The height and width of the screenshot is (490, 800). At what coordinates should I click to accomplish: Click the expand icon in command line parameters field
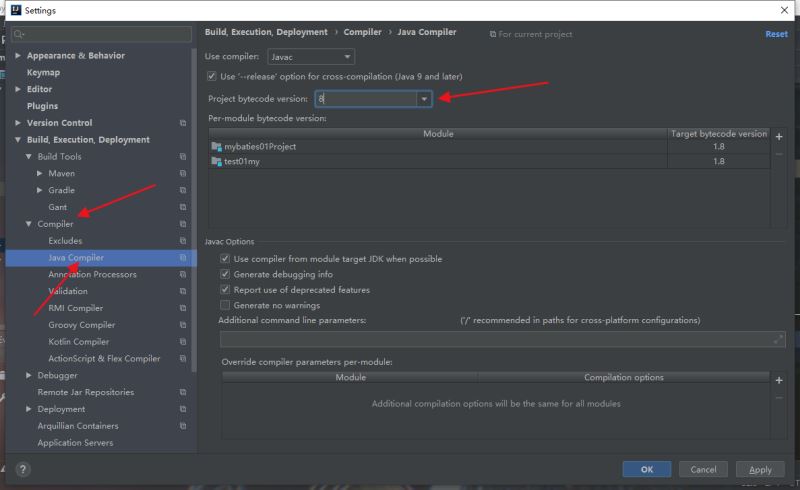[x=778, y=339]
